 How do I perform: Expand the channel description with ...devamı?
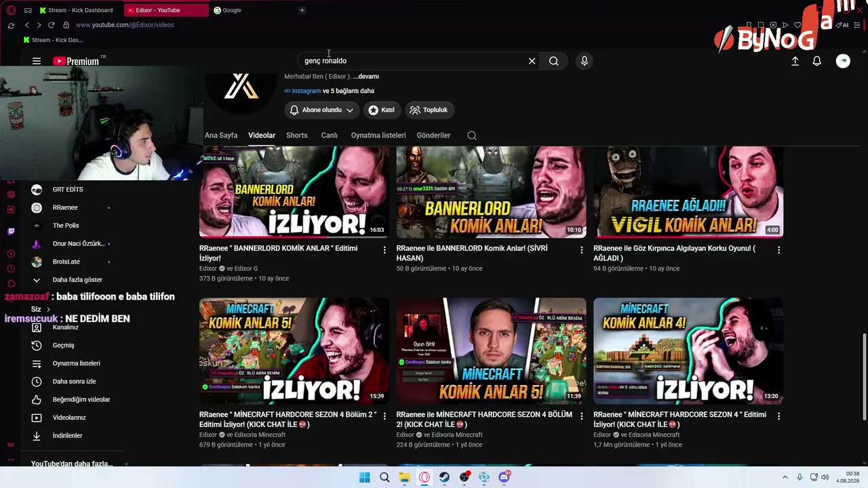click(x=366, y=77)
